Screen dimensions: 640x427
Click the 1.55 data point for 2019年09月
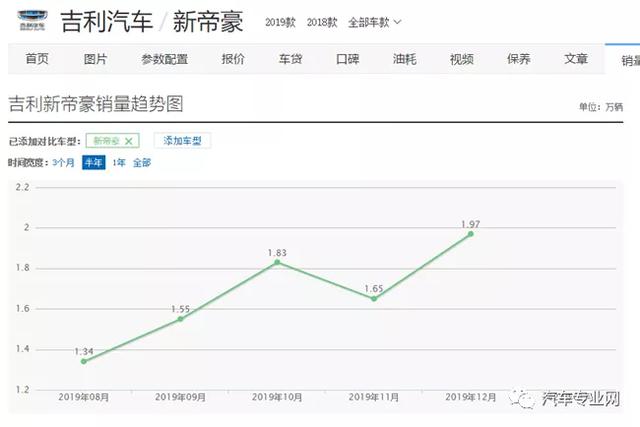180,319
